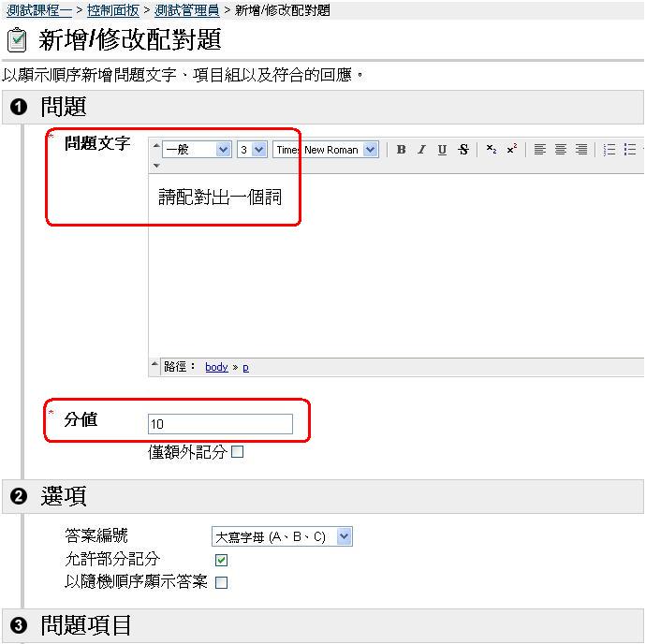Align text to the right
Screen dimensions: 646x644
[581, 150]
